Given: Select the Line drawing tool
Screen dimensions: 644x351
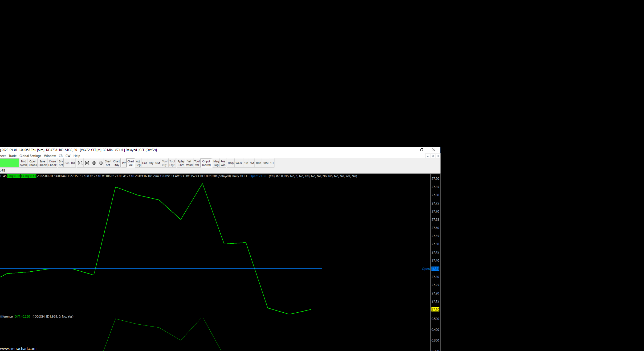Looking at the screenshot, I should 145,163.
